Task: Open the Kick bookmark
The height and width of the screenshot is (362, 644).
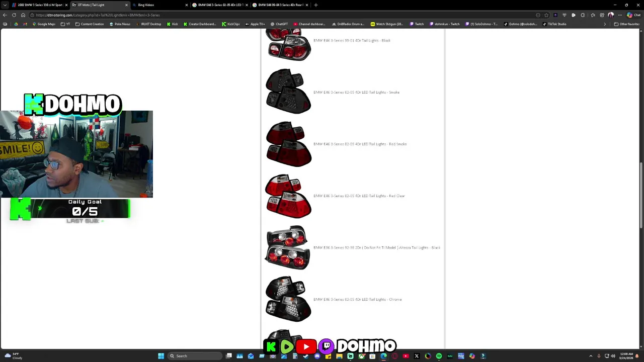Action: pos(173,24)
